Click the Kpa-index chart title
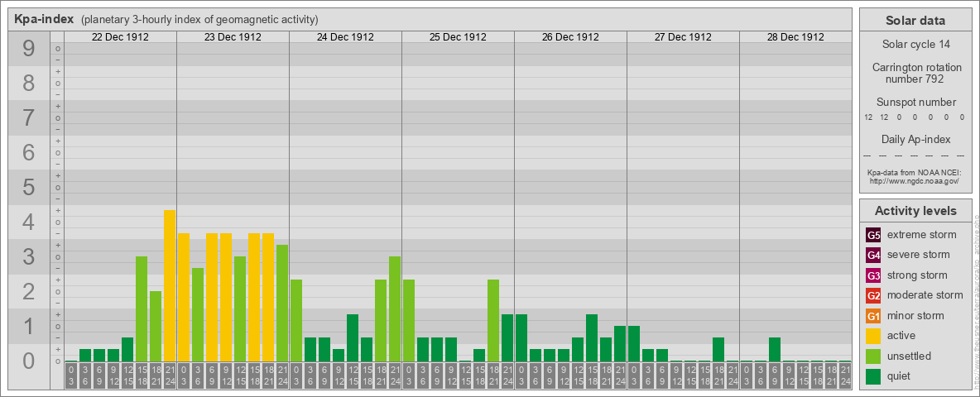Screen dimensions: 980x397 [x=45, y=19]
